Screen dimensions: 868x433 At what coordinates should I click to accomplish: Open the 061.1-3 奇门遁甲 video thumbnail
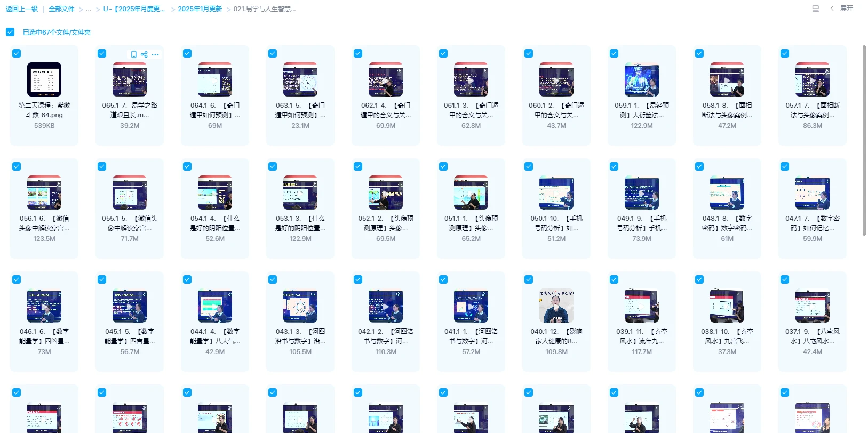(x=471, y=79)
